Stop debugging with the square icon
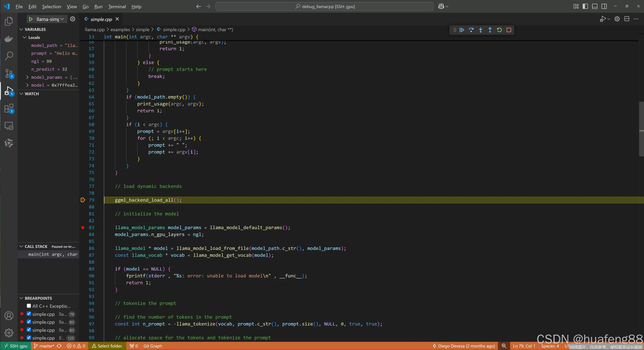Screen dimensions: 644x350 point(509,30)
